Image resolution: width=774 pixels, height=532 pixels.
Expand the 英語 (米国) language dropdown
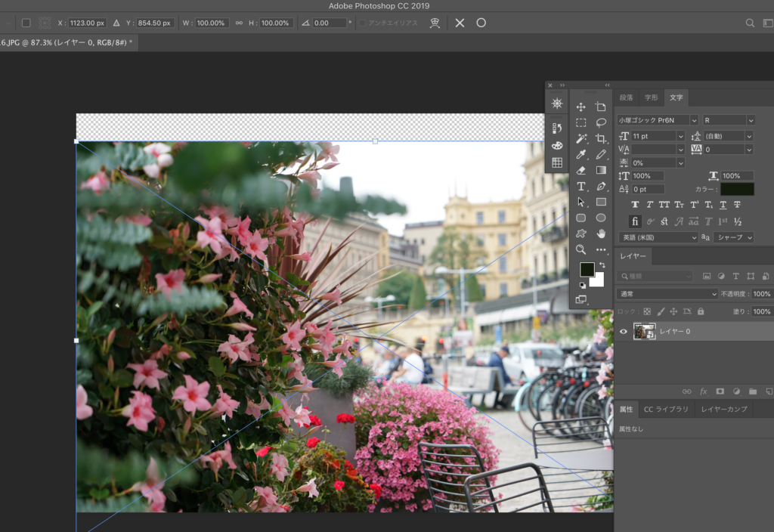658,237
